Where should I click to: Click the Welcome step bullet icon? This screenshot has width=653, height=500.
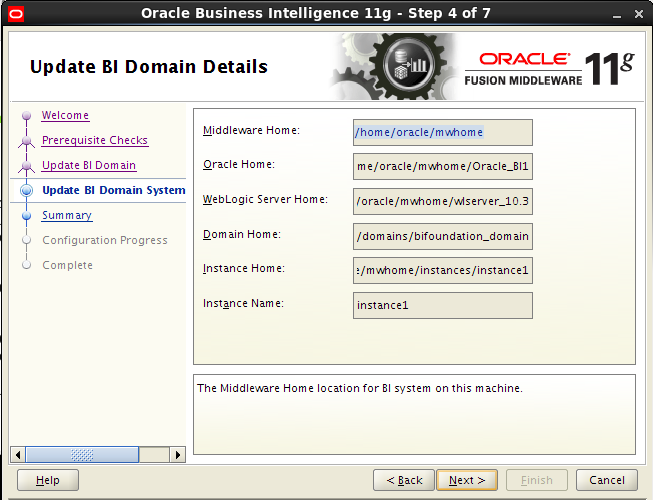click(x=26, y=115)
